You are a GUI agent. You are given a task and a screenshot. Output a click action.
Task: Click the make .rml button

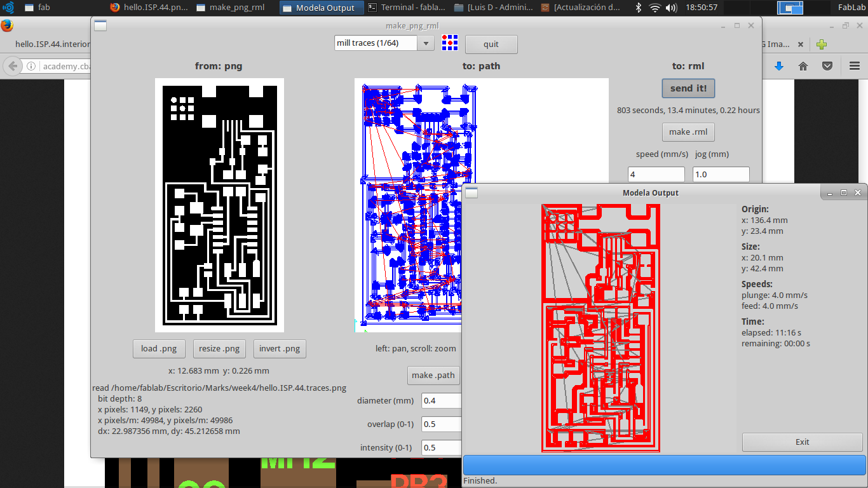688,132
